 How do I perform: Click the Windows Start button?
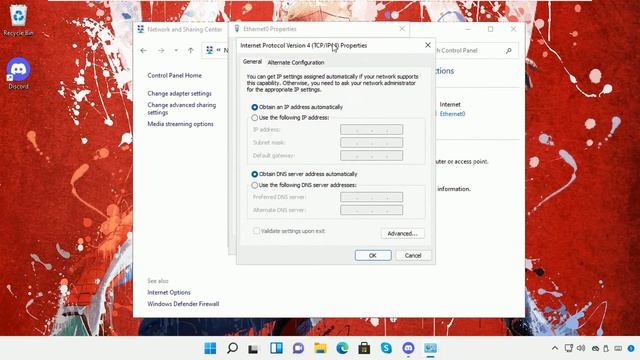coord(210,348)
